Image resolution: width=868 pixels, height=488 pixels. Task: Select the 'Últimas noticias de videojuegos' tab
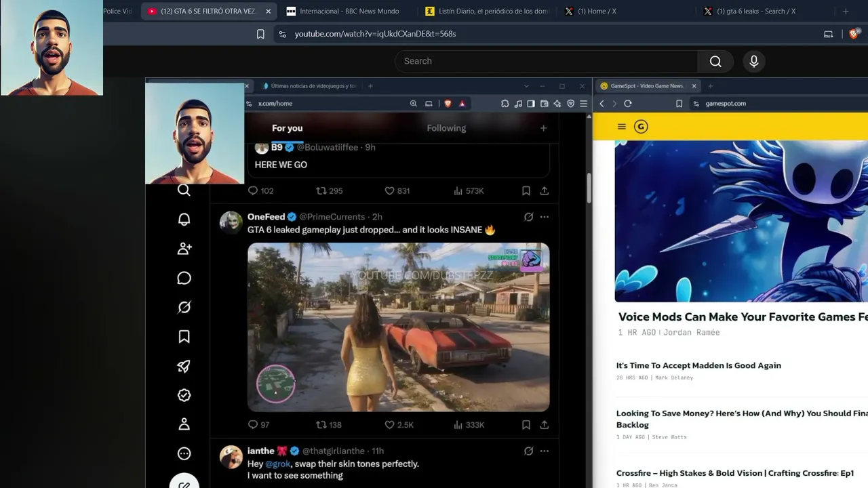[x=309, y=86]
